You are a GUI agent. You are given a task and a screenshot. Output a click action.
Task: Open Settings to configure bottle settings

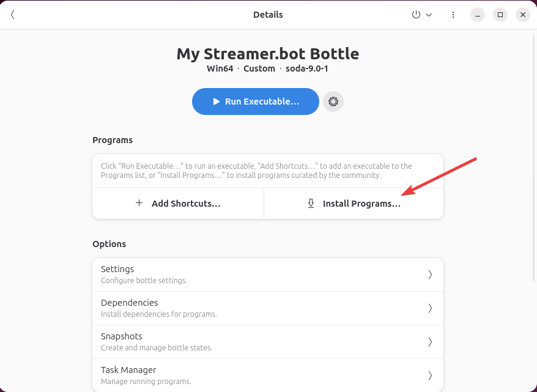[268, 274]
